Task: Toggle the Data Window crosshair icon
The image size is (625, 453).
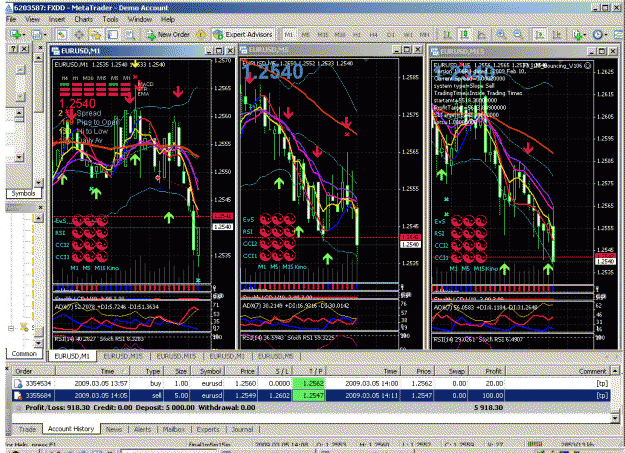Action: coord(79,35)
